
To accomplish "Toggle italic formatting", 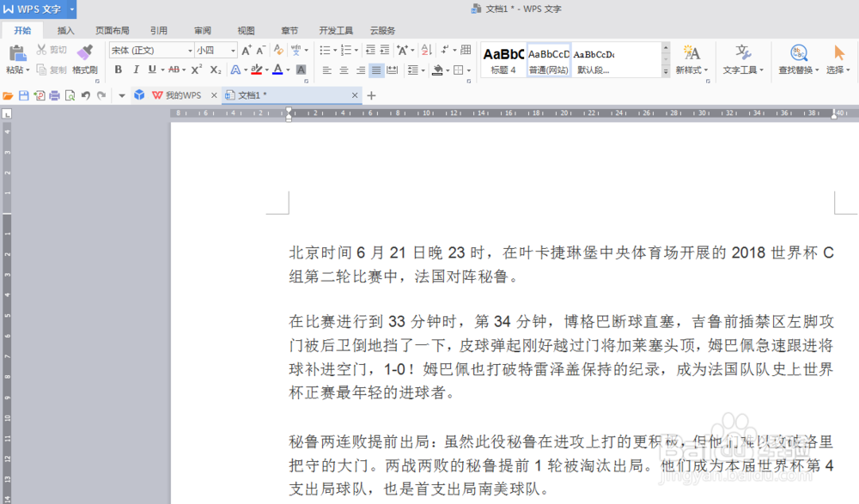I will (136, 70).
